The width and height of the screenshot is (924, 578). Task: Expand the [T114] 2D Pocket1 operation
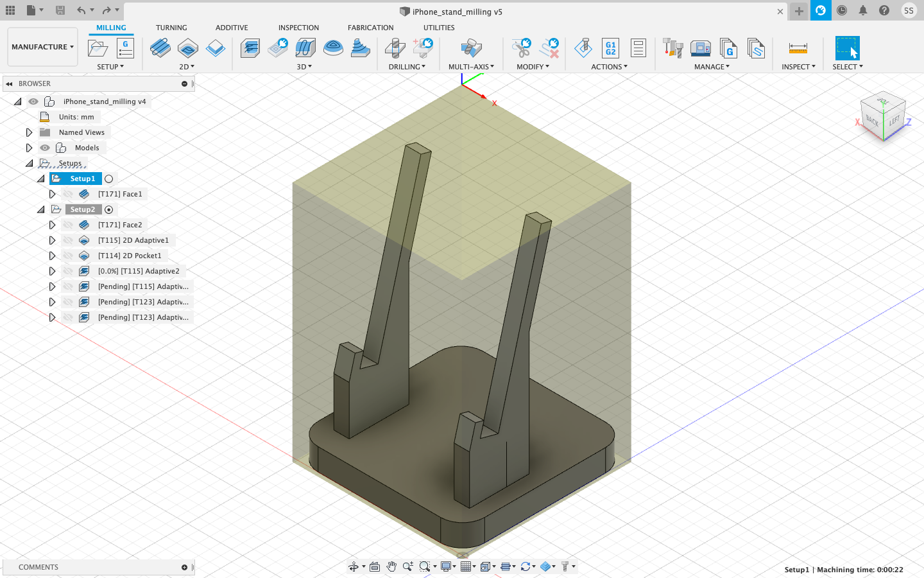click(x=52, y=256)
